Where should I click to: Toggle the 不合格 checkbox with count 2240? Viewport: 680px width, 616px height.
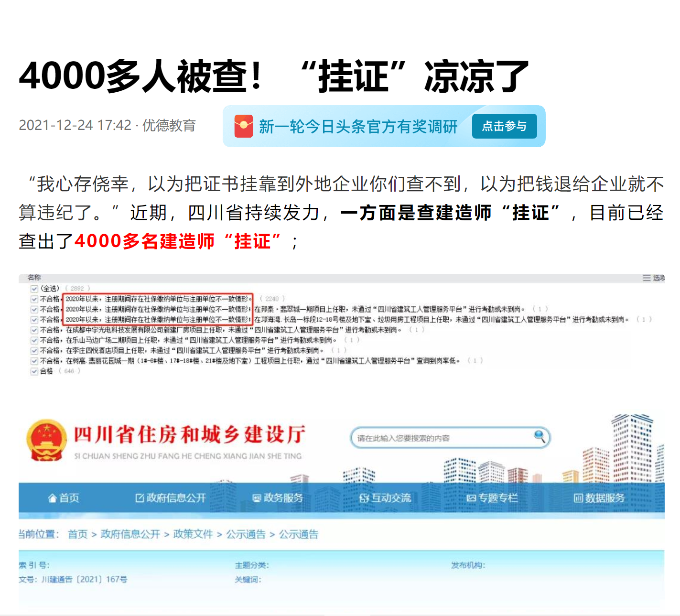coord(34,299)
